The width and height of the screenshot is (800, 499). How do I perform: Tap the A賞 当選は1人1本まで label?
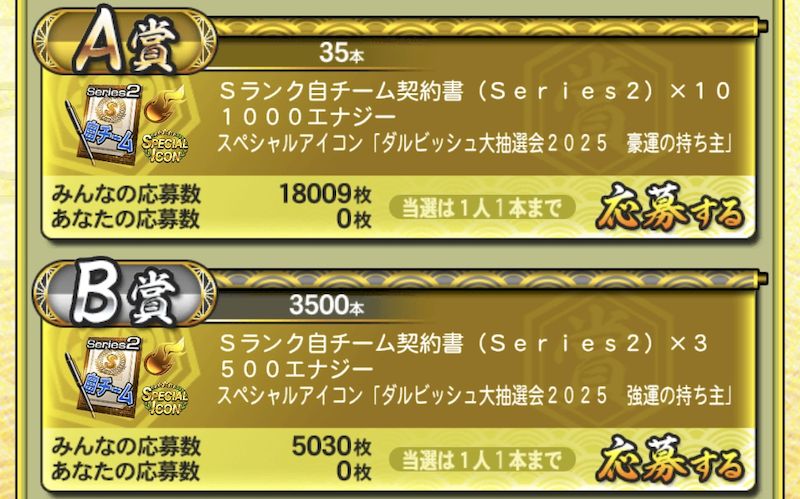[x=482, y=208]
